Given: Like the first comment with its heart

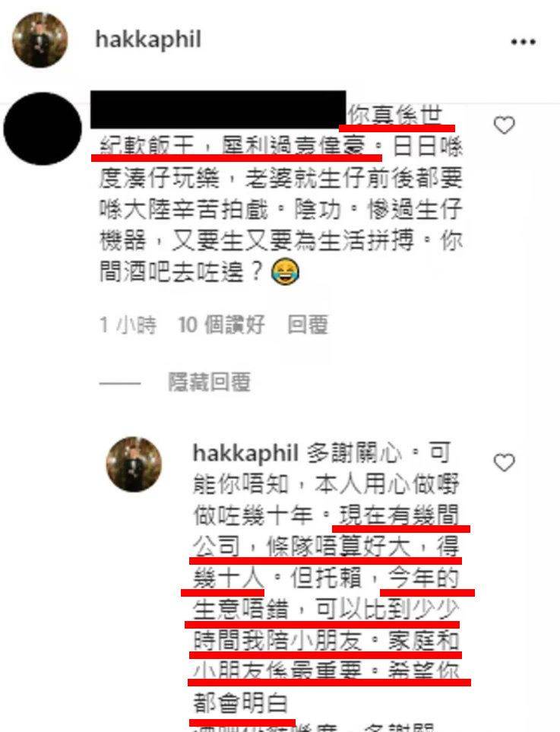Looking at the screenshot, I should coord(504,125).
